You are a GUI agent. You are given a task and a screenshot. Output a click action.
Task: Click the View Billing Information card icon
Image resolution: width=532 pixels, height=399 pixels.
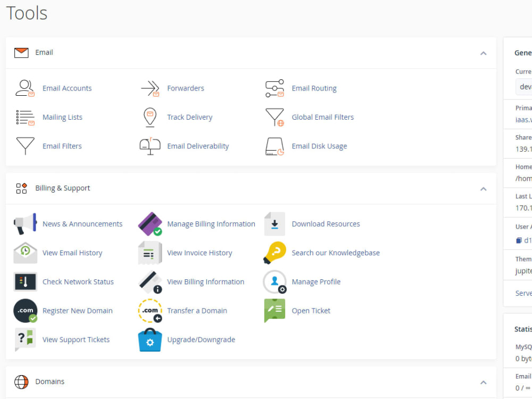[x=150, y=281]
